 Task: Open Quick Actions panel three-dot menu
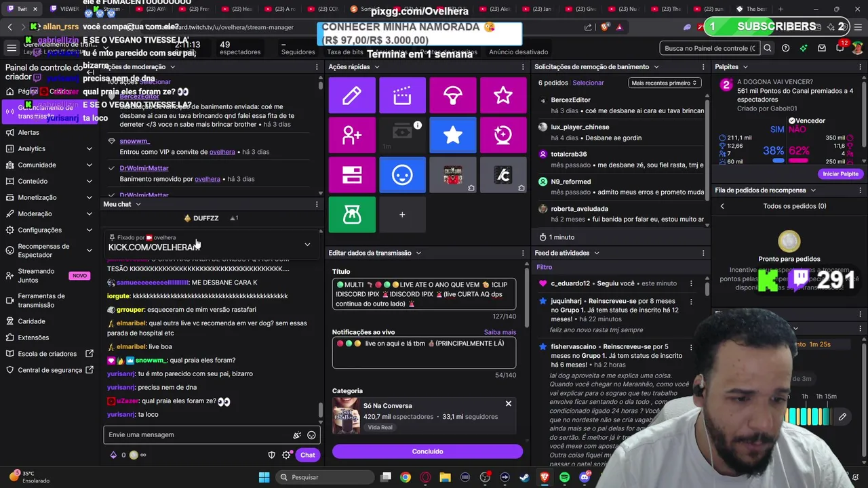click(523, 67)
